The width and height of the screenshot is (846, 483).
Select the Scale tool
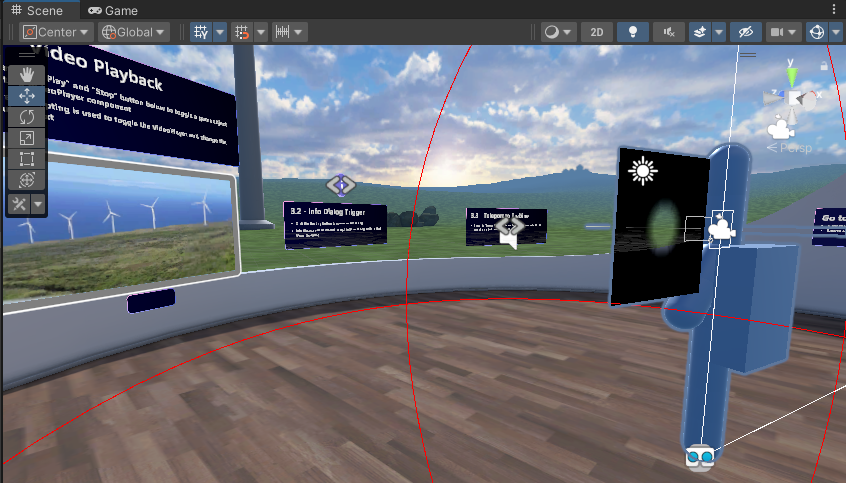click(26, 138)
